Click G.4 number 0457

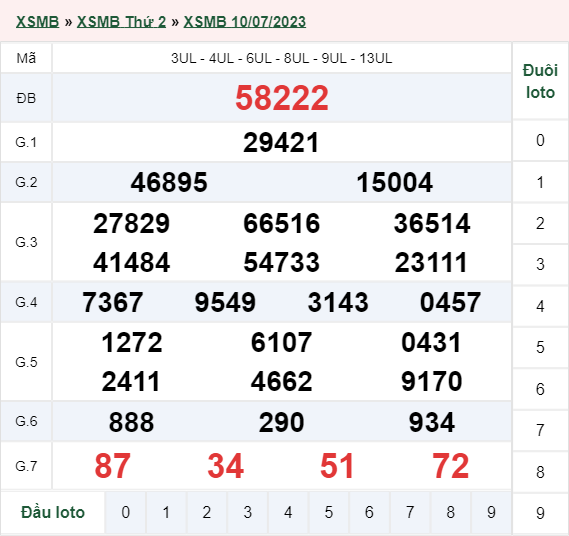coord(450,302)
